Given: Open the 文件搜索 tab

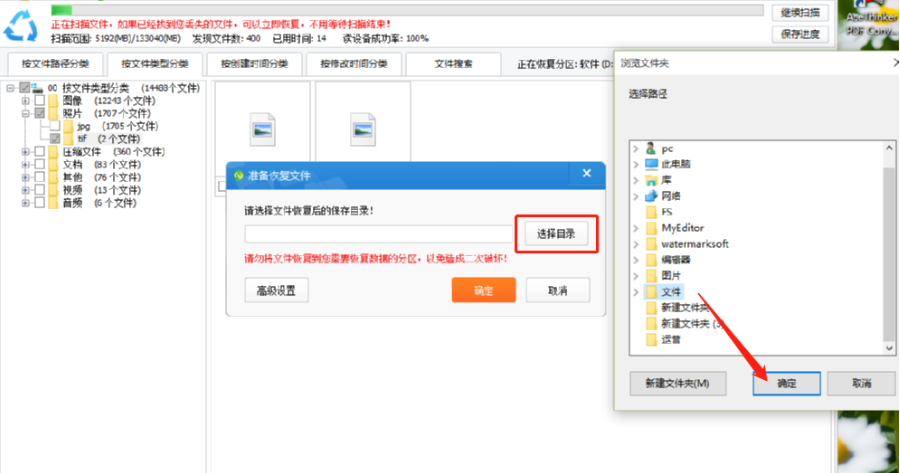Looking at the screenshot, I should (x=453, y=64).
